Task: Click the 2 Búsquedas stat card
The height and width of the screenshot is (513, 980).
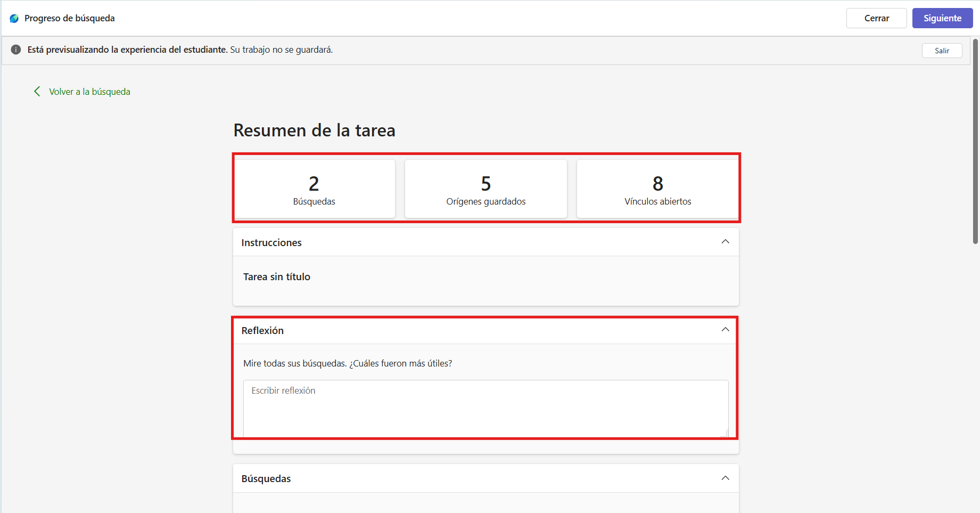Action: 314,189
